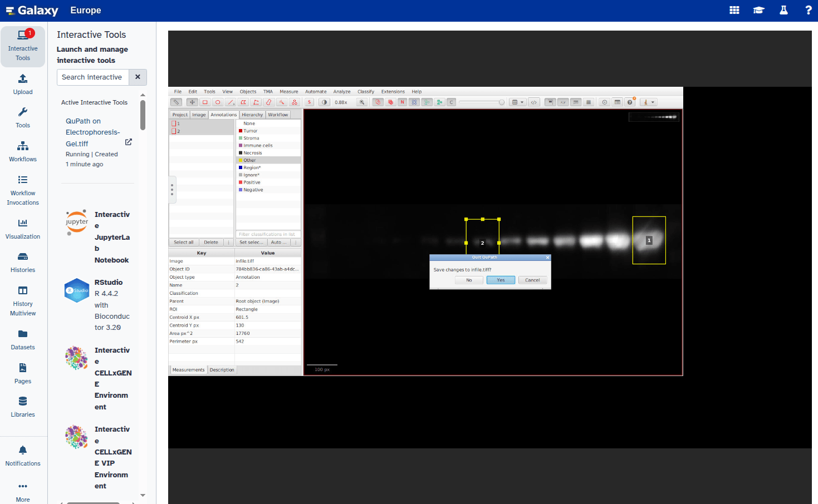The height and width of the screenshot is (504, 818).
Task: Cancel the Quit QuPath dialog
Action: pyautogui.click(x=532, y=280)
